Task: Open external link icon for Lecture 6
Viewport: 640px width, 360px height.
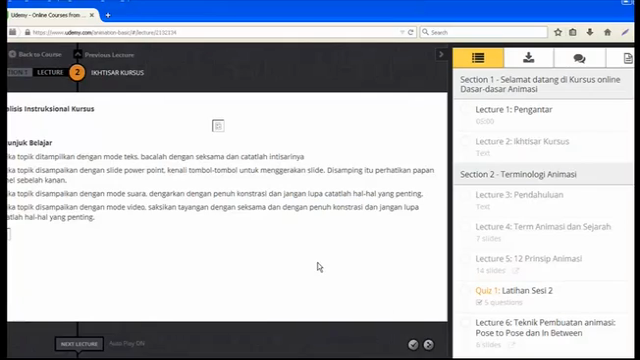Action: (x=511, y=345)
